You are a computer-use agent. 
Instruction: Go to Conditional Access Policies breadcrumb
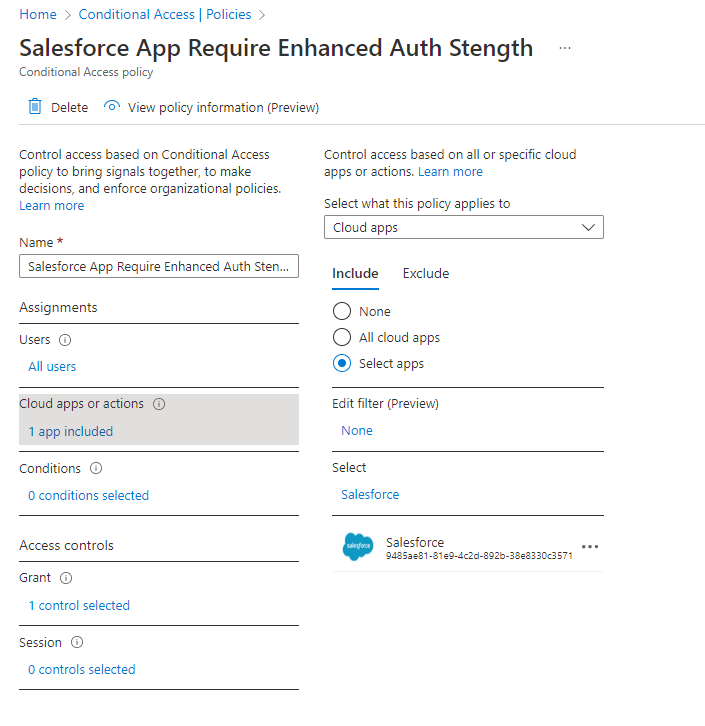[165, 15]
